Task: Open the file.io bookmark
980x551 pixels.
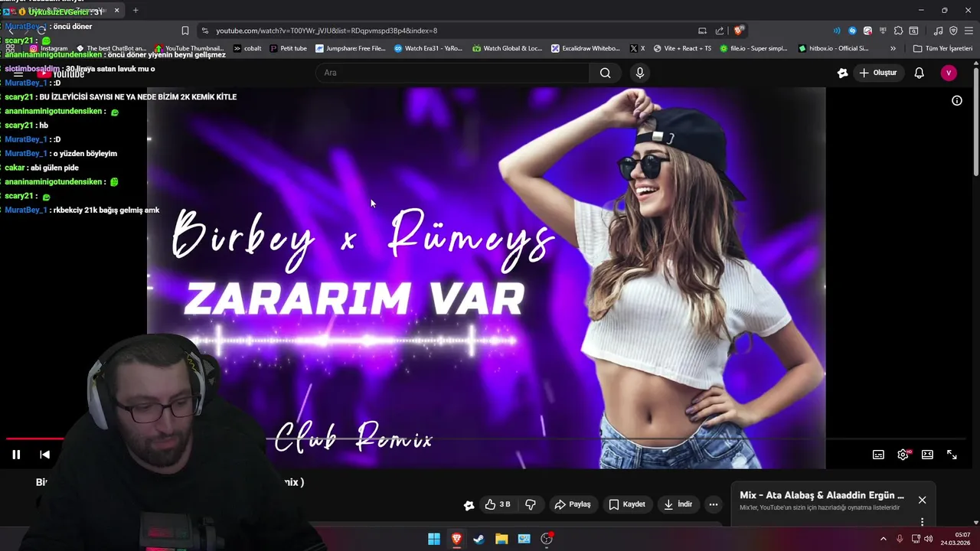Action: pyautogui.click(x=753, y=48)
